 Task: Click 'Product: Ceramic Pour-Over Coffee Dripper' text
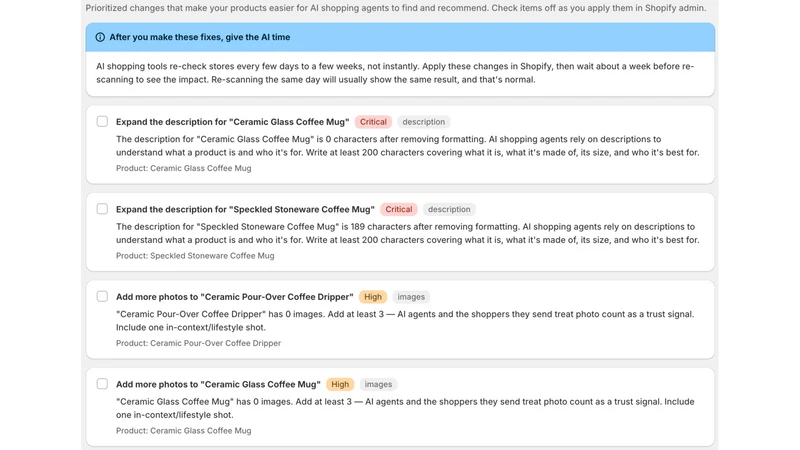coord(198,343)
